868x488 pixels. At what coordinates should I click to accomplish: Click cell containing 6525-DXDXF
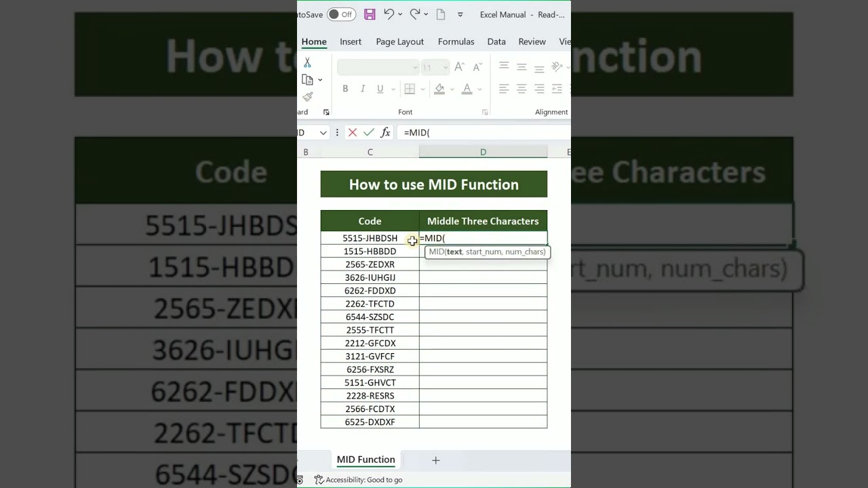(x=370, y=422)
